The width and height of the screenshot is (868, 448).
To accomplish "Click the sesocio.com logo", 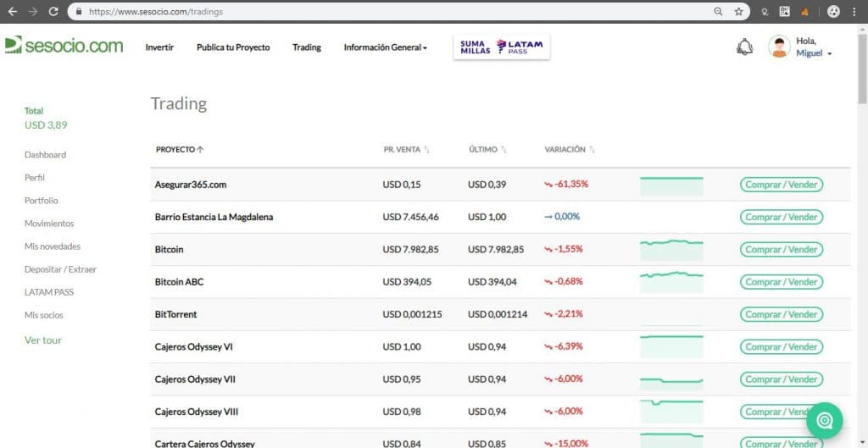I will coord(64,46).
